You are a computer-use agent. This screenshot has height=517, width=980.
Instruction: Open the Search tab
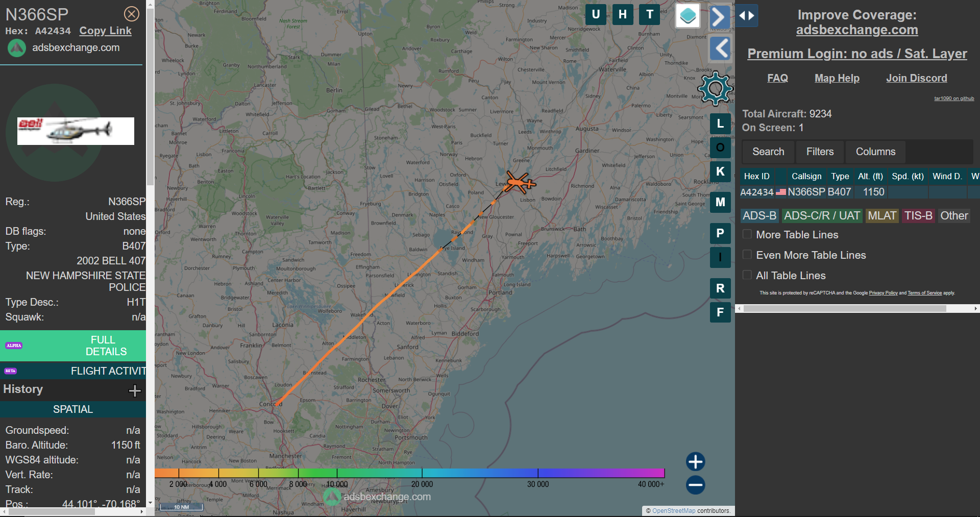768,152
